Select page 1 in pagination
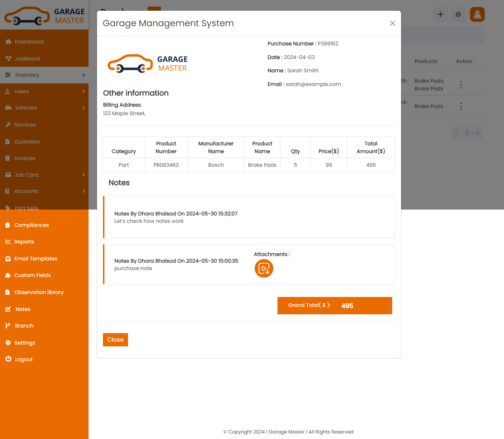This screenshot has height=439, width=504. pyautogui.click(x=467, y=133)
